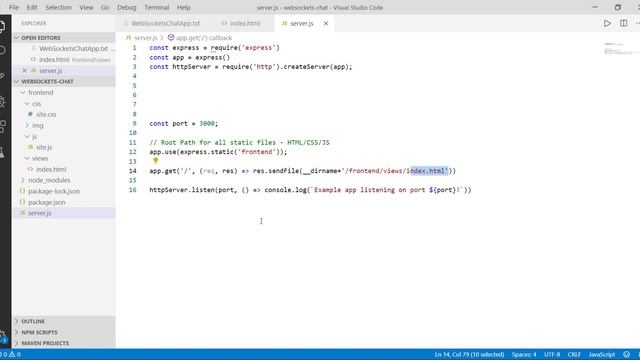Split the editor to the right
Screen dimensions: 640x360
coord(624,23)
